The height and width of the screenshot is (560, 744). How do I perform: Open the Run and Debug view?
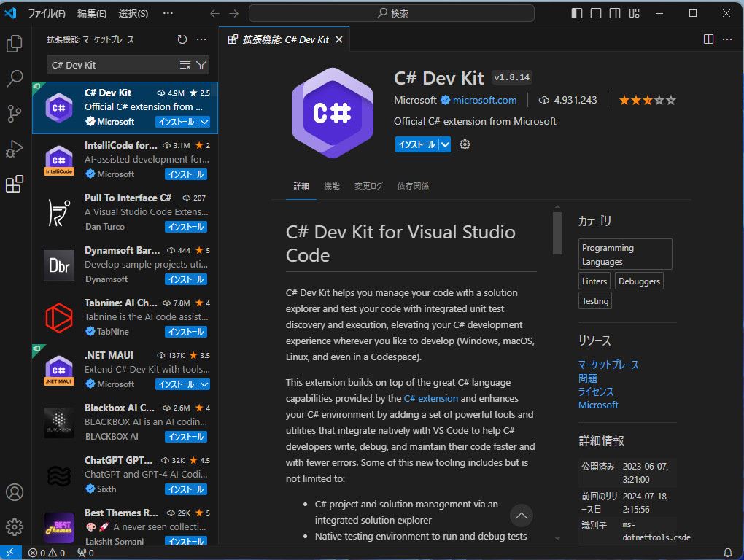pyautogui.click(x=15, y=149)
